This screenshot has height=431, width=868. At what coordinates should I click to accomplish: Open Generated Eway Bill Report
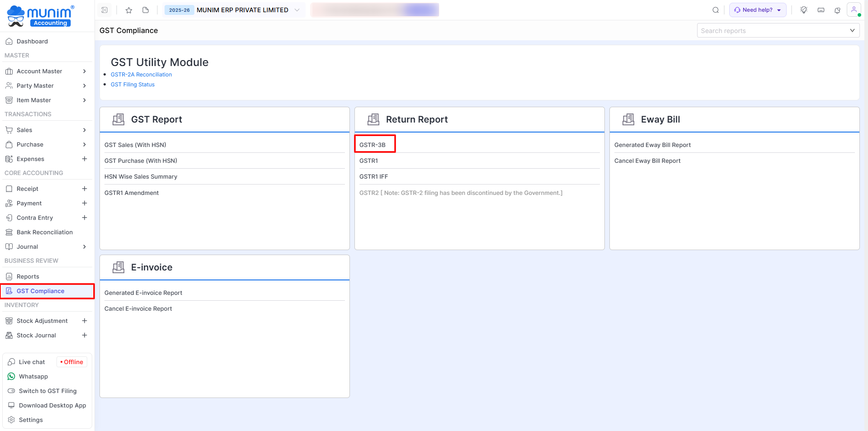[652, 145]
